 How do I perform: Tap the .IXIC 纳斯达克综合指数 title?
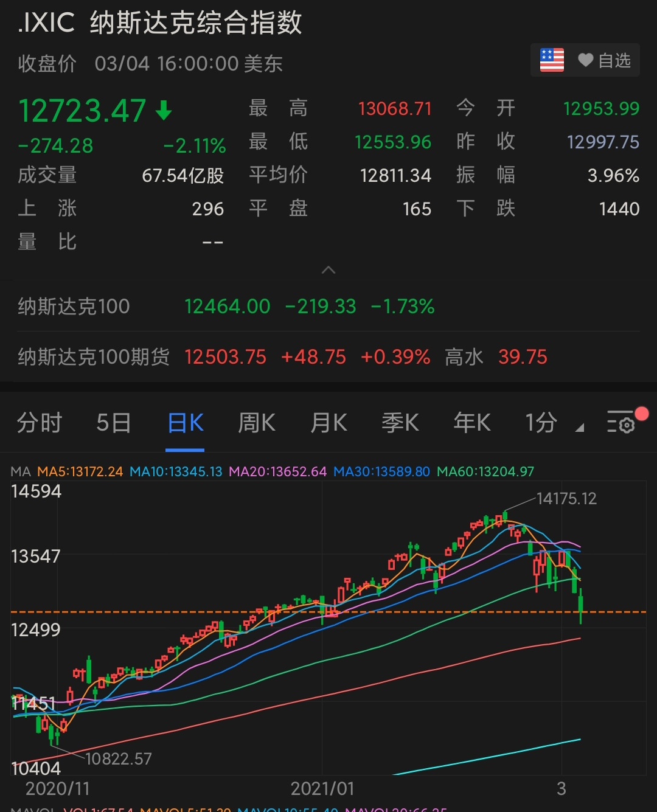coord(160,23)
